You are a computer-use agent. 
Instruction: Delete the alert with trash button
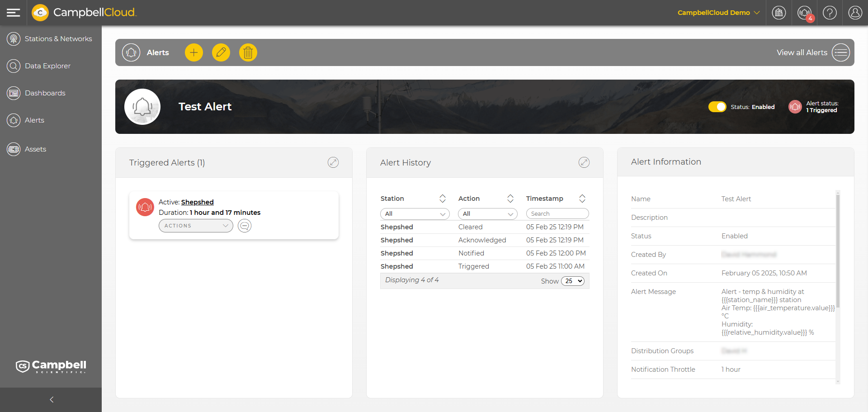(248, 52)
